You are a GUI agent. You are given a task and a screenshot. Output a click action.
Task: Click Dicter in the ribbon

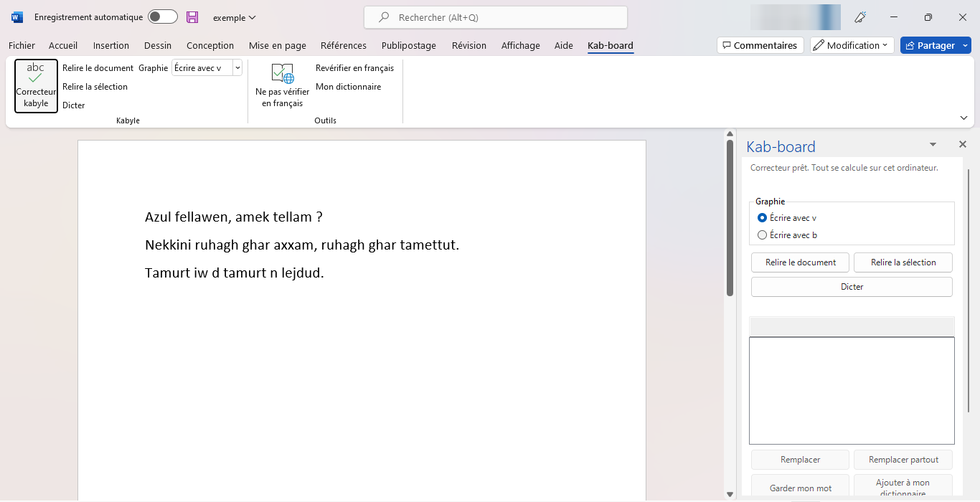click(x=74, y=105)
